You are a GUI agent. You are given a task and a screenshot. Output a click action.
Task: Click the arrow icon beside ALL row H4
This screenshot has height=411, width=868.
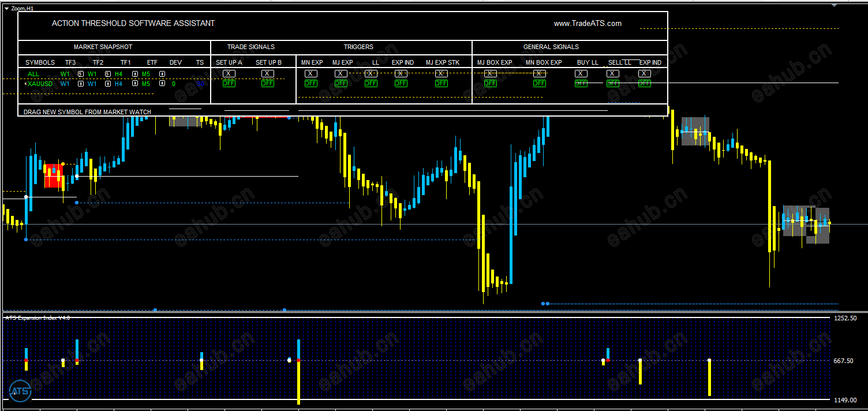click(x=135, y=74)
